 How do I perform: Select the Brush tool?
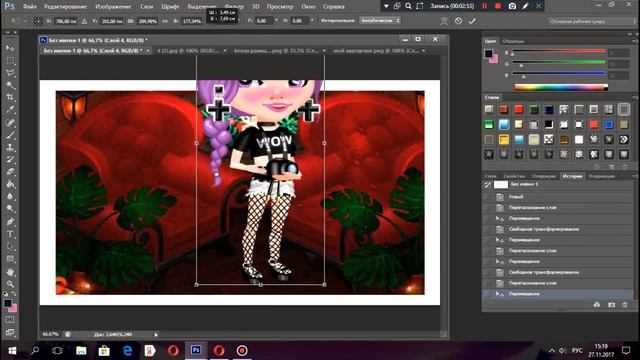coord(10,135)
